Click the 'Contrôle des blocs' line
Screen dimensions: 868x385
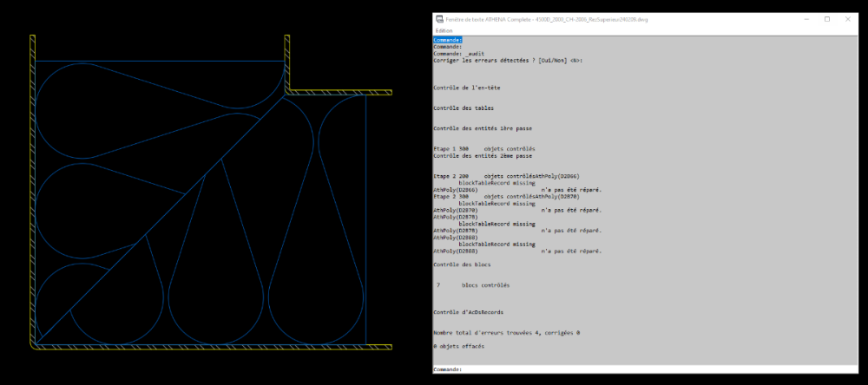click(x=462, y=265)
